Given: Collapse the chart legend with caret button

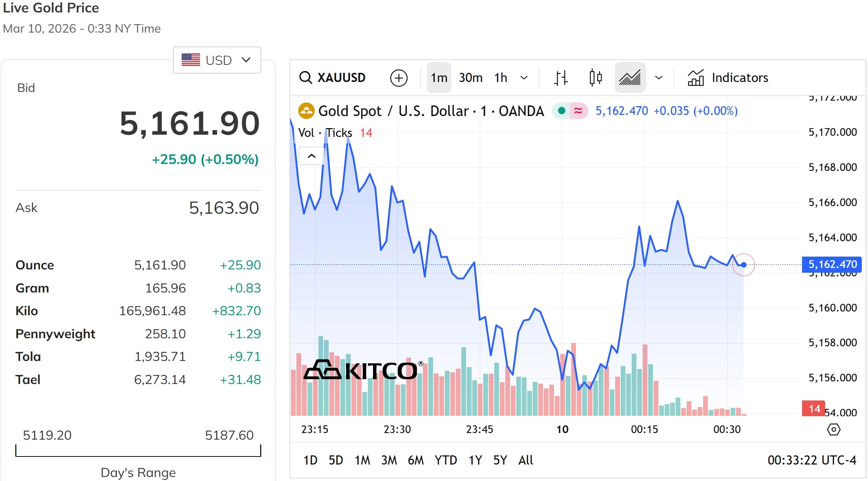Looking at the screenshot, I should [x=311, y=156].
